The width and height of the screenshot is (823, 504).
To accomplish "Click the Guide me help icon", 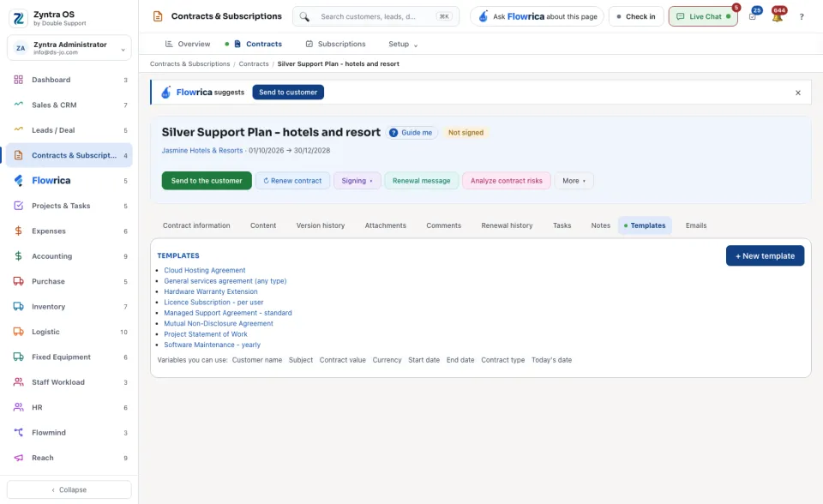I will click(x=393, y=133).
